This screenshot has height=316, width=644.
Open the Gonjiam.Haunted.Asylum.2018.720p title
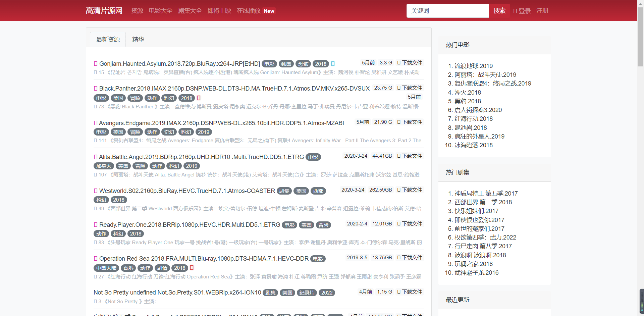coord(179,64)
